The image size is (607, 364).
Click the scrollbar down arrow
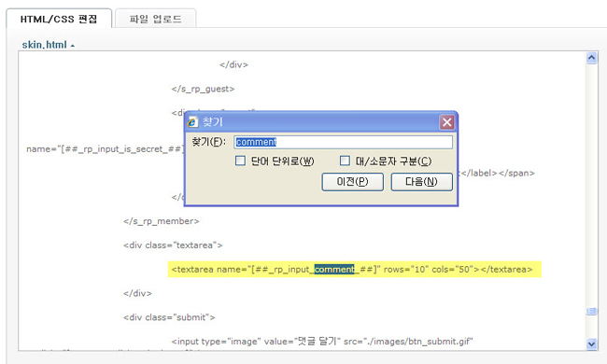(x=591, y=343)
